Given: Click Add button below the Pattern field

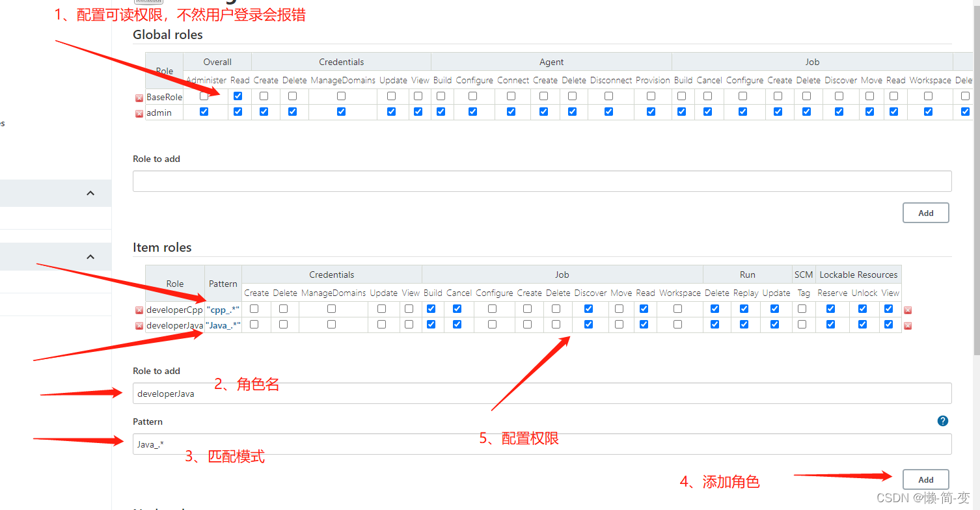Looking at the screenshot, I should point(926,479).
